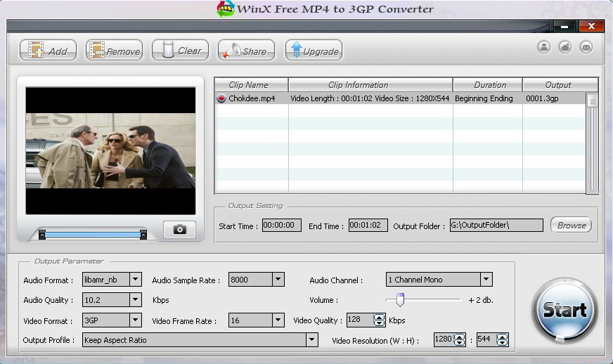
Task: Open the Video Format dropdown
Action: (135, 320)
